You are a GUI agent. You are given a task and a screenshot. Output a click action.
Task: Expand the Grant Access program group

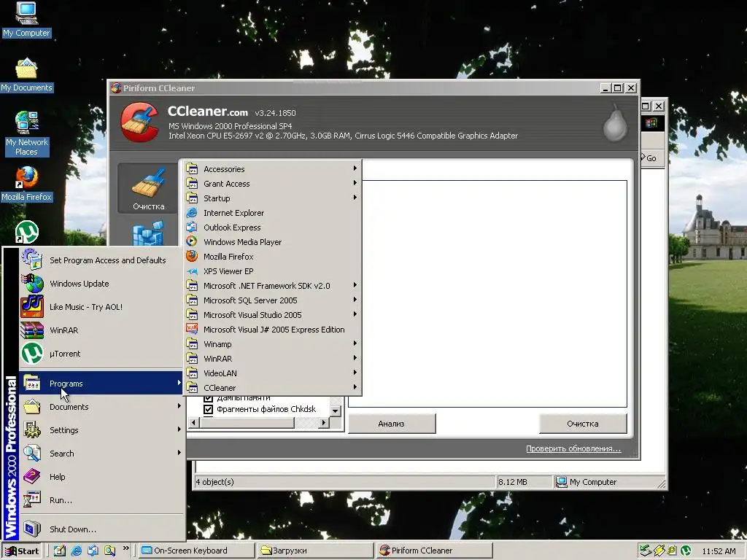[272, 183]
